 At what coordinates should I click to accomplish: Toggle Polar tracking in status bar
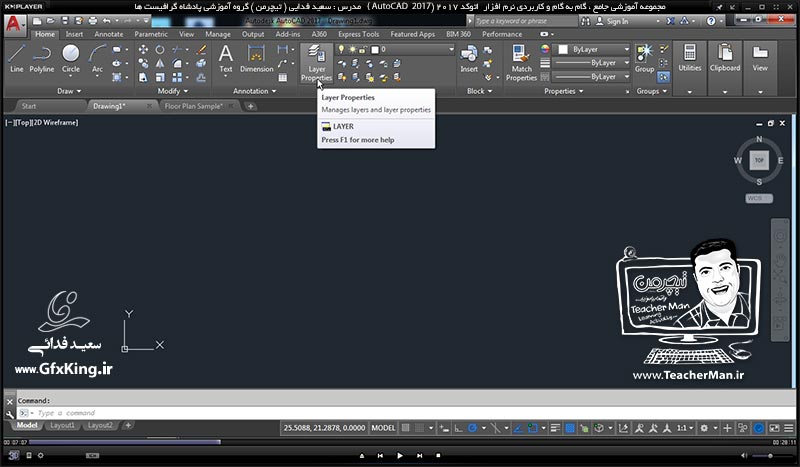pos(472,428)
